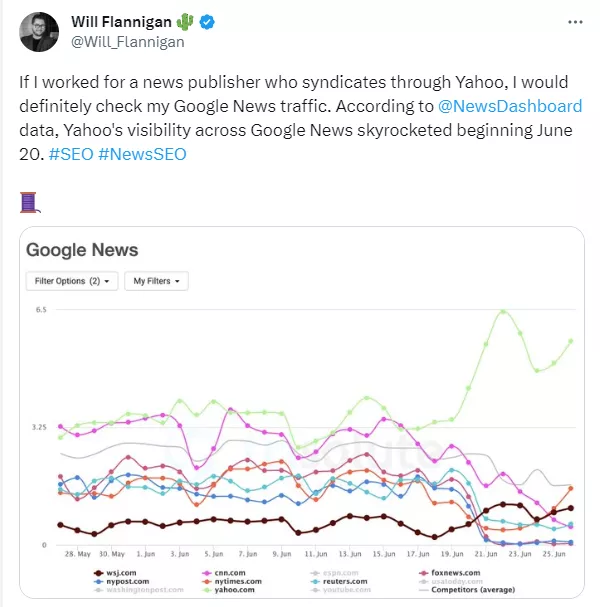The width and height of the screenshot is (600, 607).
Task: Expand the Filter Options (2) dropdown
Action: coord(72,281)
